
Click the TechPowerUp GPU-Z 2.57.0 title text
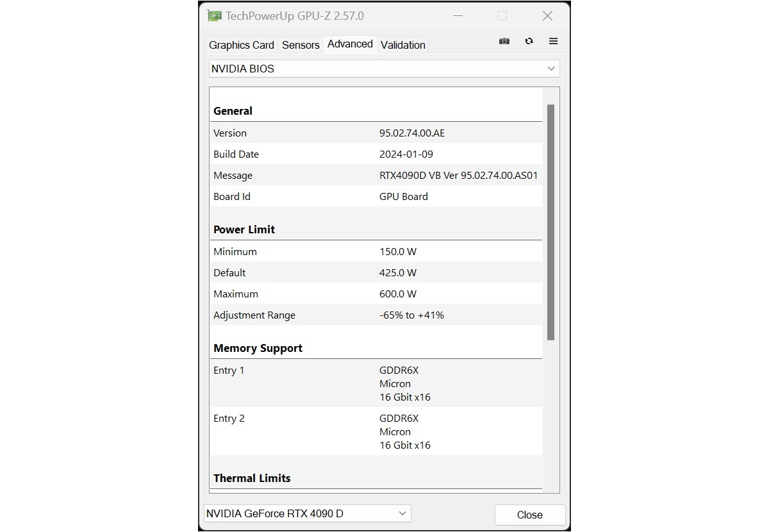click(295, 16)
